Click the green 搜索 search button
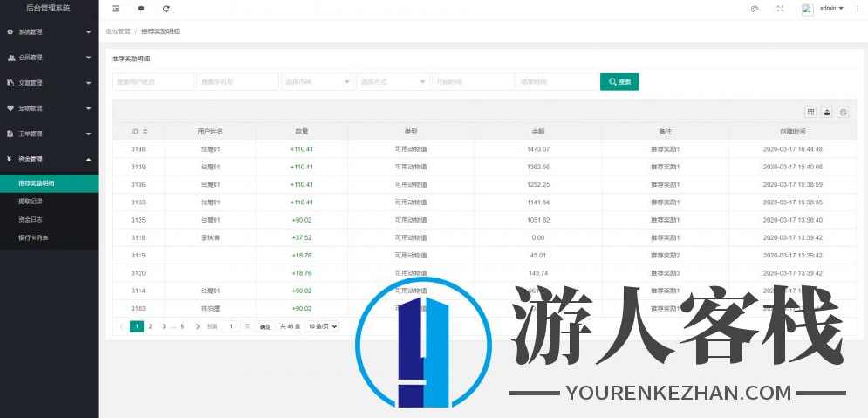 click(619, 81)
